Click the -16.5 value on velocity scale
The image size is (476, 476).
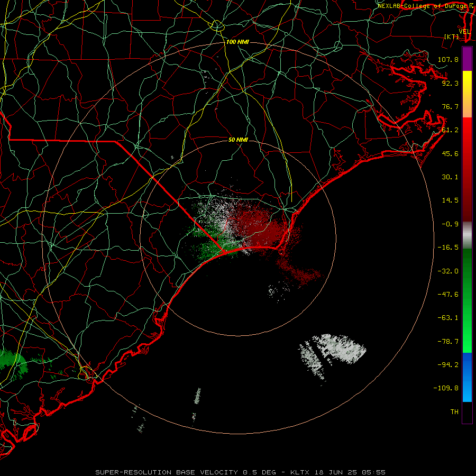click(x=448, y=248)
